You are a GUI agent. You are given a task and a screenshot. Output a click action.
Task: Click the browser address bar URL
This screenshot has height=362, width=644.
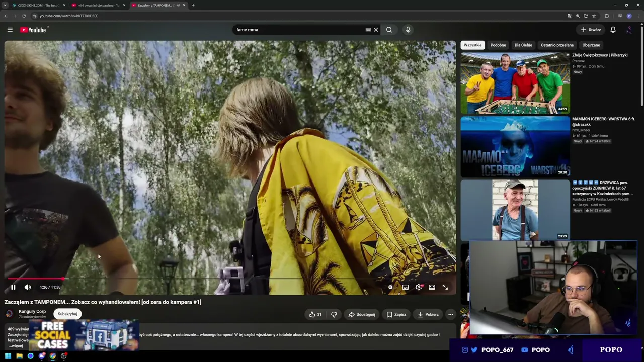coord(69,16)
